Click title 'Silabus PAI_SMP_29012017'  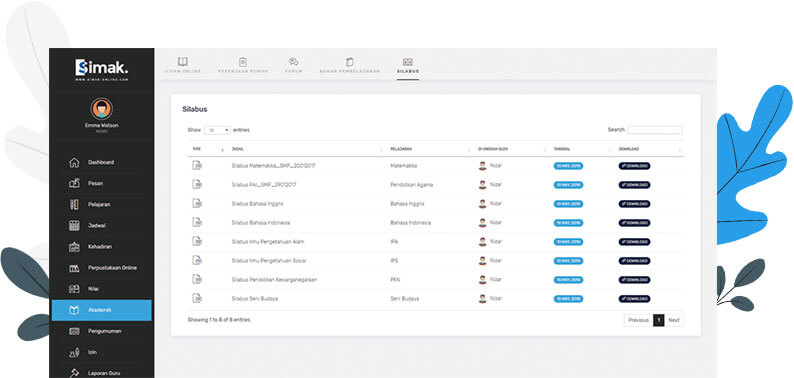point(264,185)
